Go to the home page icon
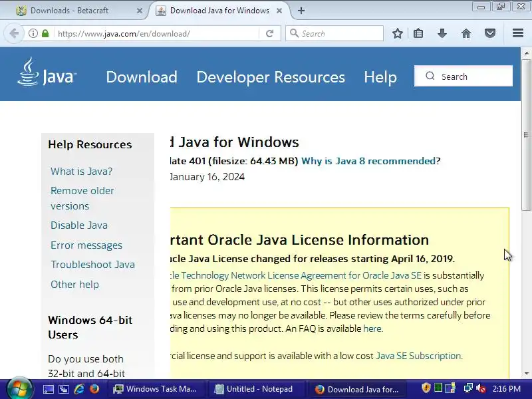This screenshot has width=532, height=399. tap(466, 33)
